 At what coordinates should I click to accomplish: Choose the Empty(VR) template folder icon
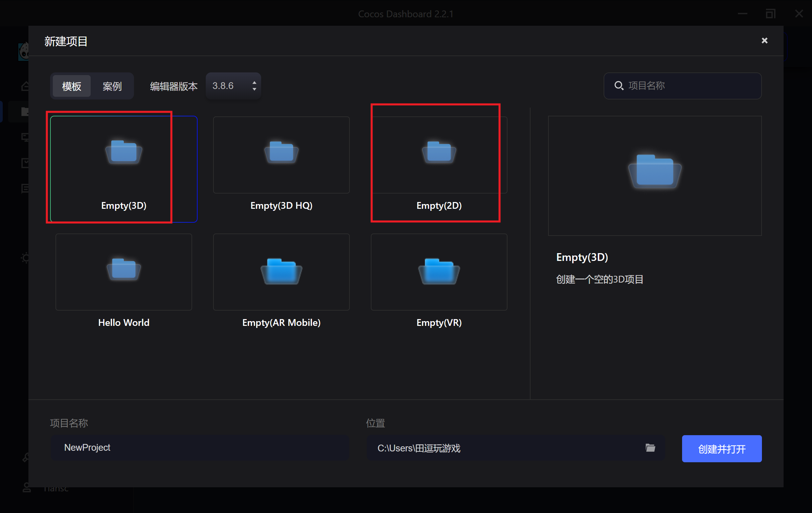439,271
